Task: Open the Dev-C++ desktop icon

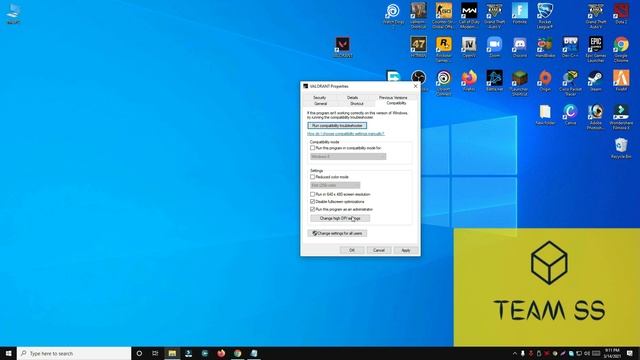Action: click(x=570, y=47)
